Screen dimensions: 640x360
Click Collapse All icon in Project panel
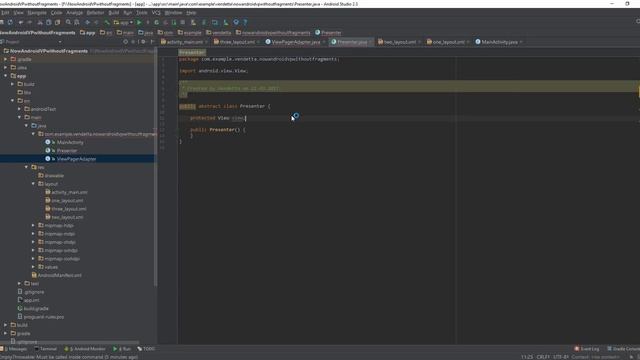click(133, 42)
